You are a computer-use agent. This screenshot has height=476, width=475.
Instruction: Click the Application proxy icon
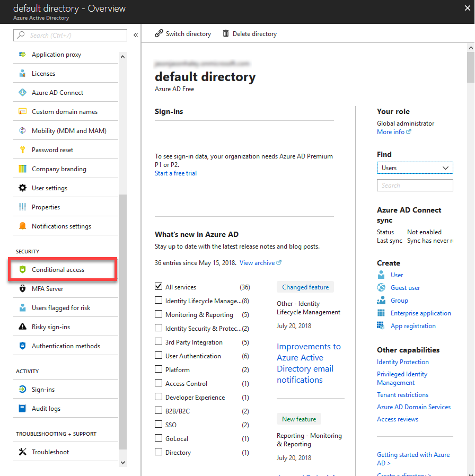tap(22, 55)
